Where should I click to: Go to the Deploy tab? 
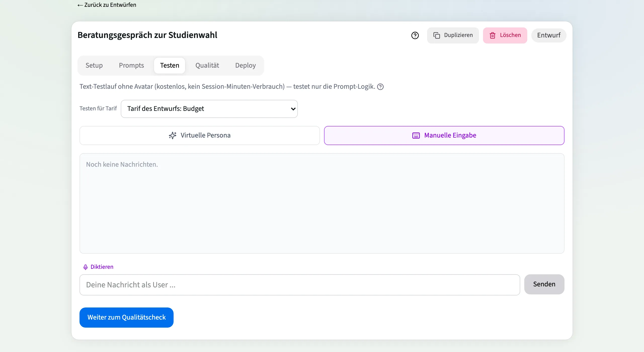tap(245, 66)
